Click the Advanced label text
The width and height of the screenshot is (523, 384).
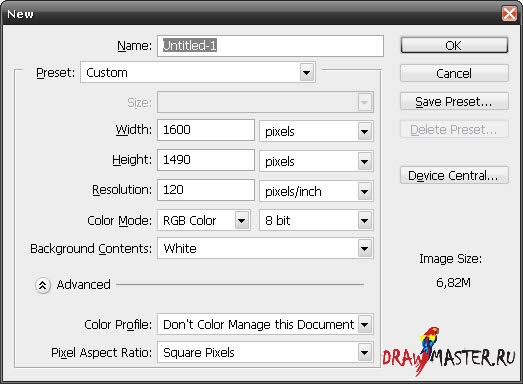pyautogui.click(x=83, y=285)
